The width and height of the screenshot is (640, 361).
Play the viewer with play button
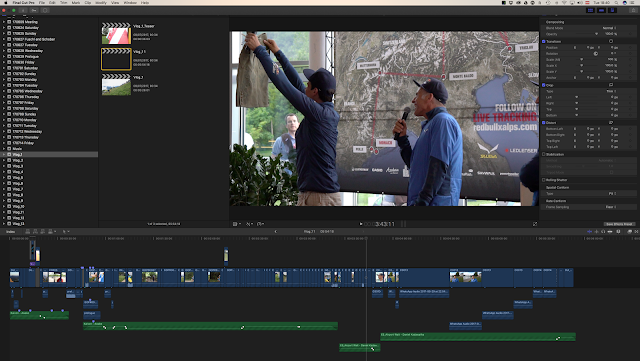361,224
